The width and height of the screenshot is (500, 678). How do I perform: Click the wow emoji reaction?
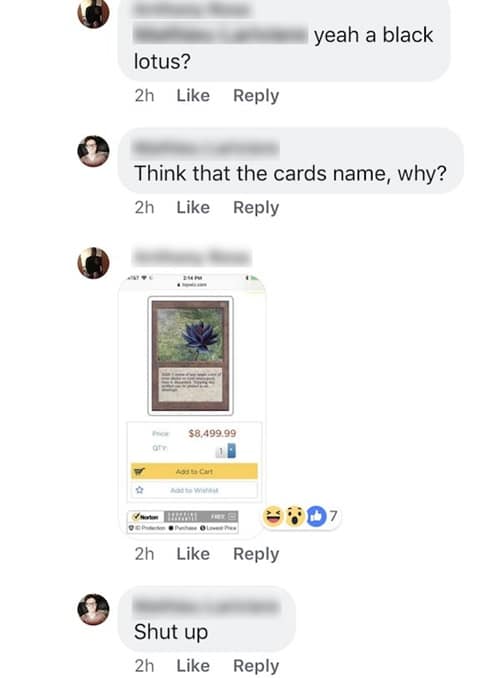tap(295, 516)
